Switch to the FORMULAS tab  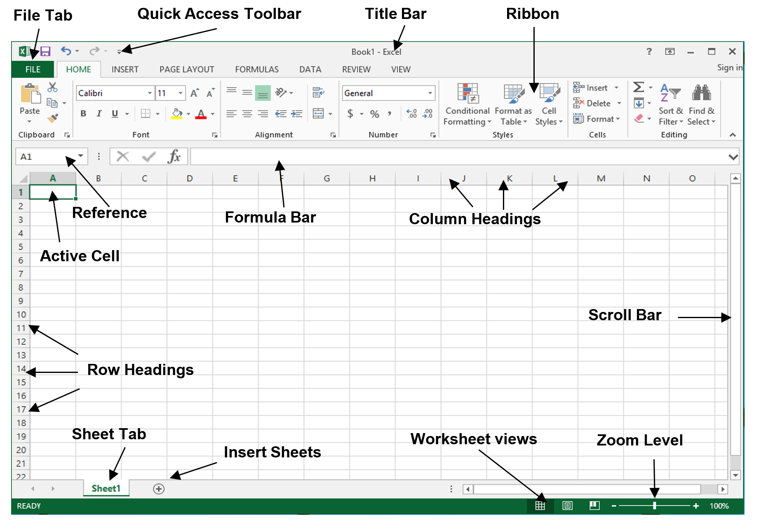257,69
